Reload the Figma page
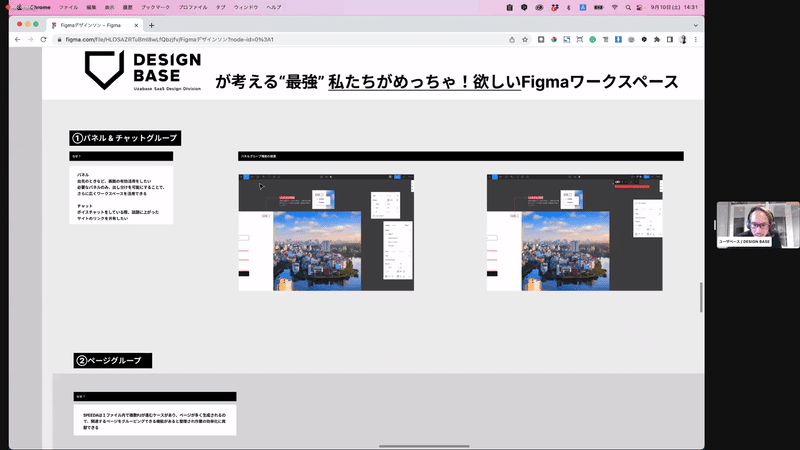 (x=43, y=39)
